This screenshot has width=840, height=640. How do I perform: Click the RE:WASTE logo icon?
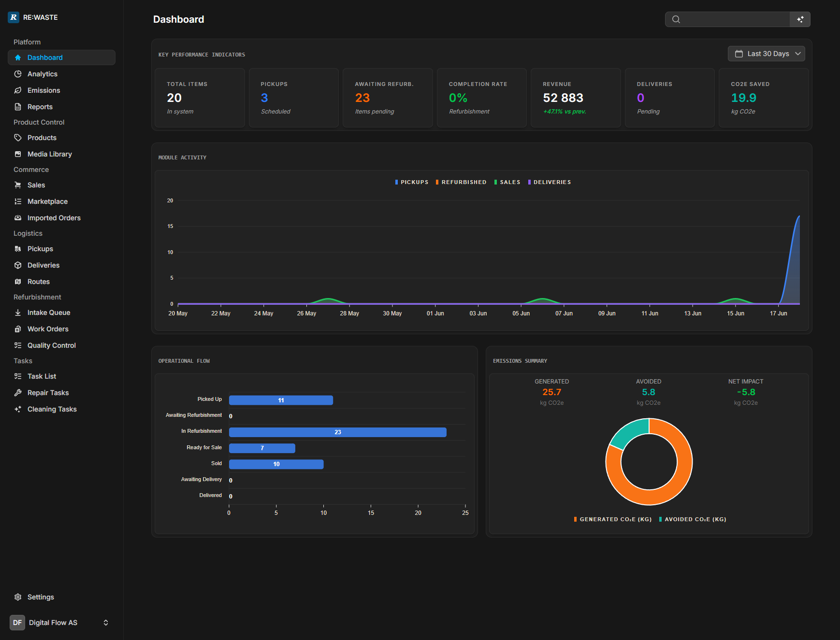pyautogui.click(x=14, y=17)
